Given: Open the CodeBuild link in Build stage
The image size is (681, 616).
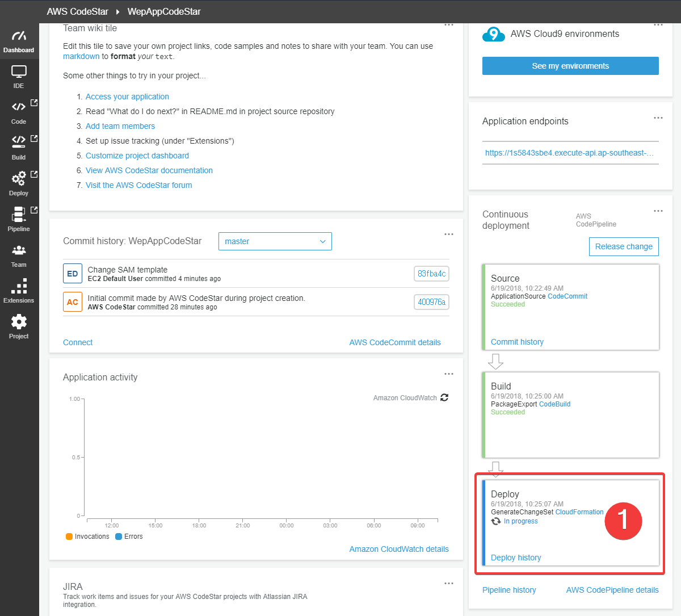Looking at the screenshot, I should point(554,404).
